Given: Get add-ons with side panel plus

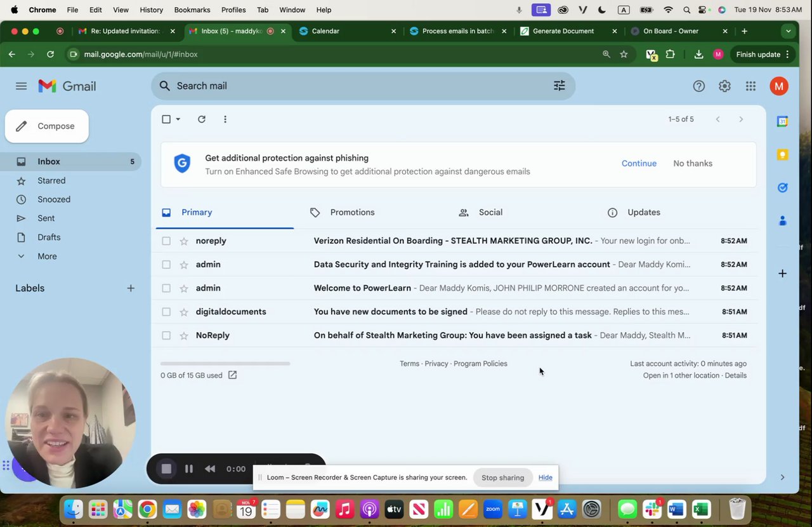Looking at the screenshot, I should click(x=783, y=274).
